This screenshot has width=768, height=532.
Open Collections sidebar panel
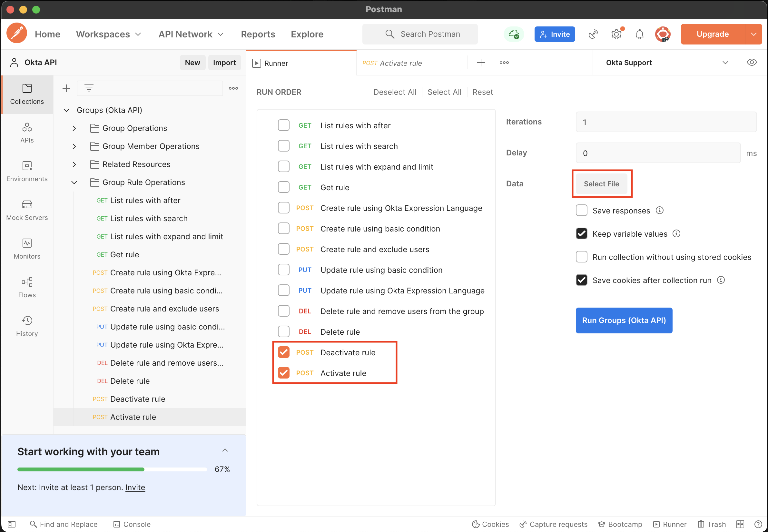(x=27, y=94)
